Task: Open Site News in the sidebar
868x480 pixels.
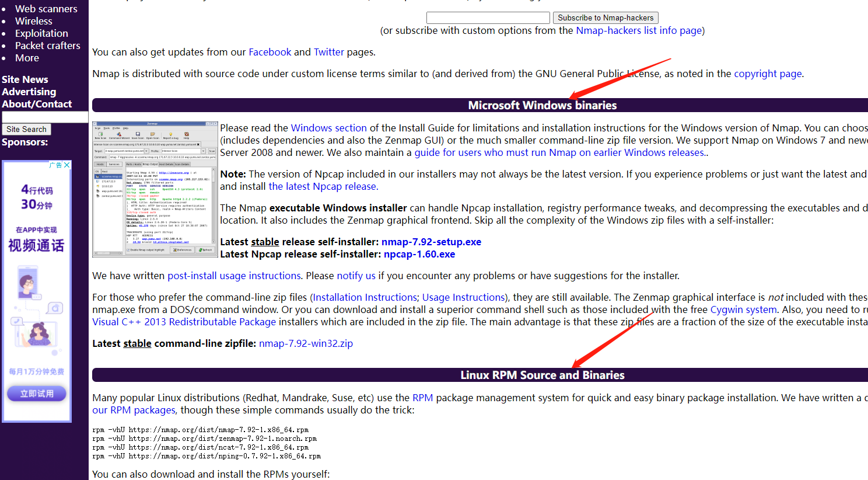Action: pos(25,79)
